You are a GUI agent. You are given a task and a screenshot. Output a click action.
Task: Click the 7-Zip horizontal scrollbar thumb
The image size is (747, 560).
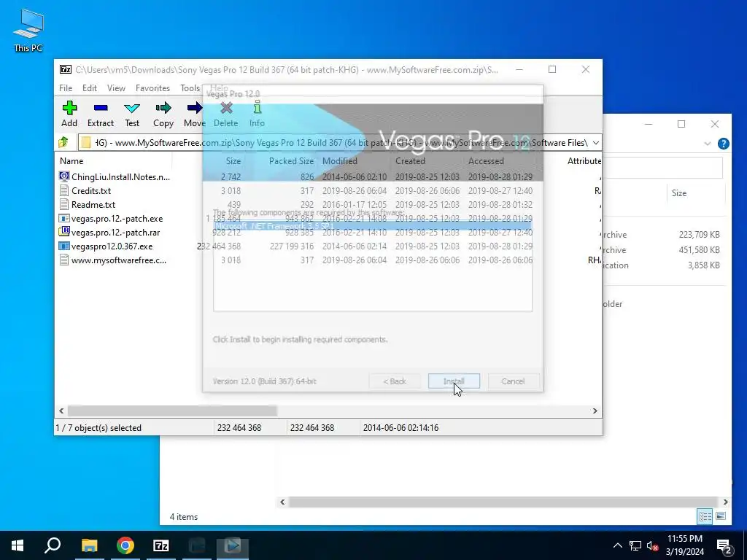pos(172,411)
